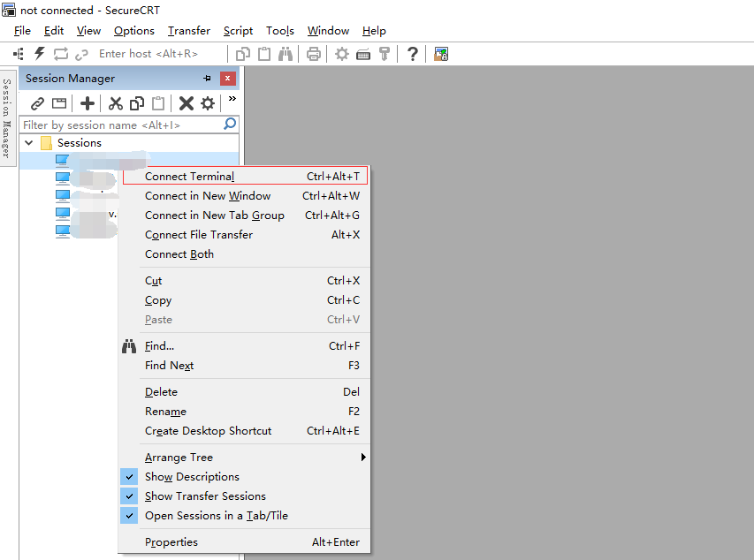Close the Session Manager panel
This screenshot has height=560, width=754.
[228, 79]
